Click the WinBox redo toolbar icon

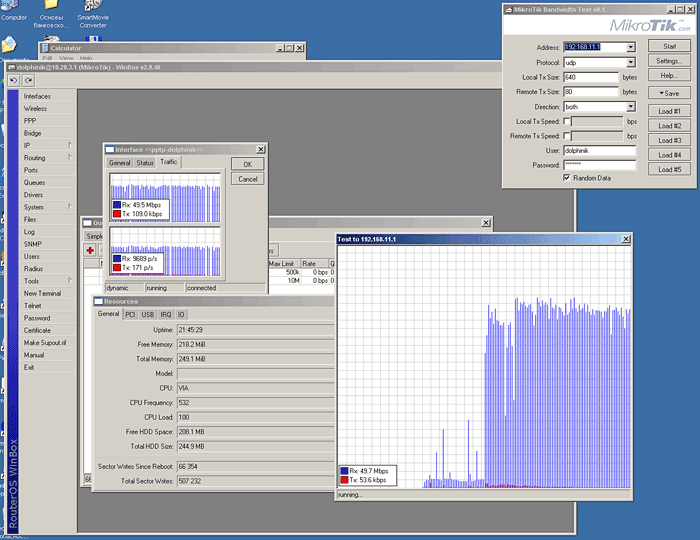pyautogui.click(x=29, y=80)
